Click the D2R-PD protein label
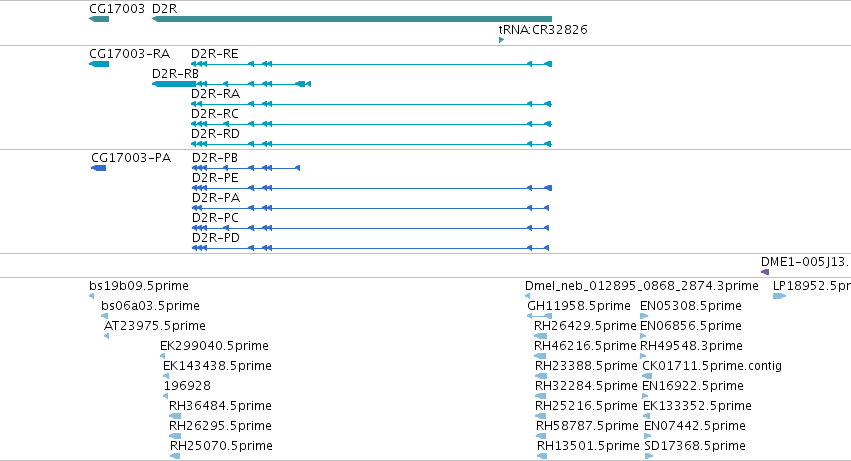This screenshot has width=851, height=461. coord(216,238)
